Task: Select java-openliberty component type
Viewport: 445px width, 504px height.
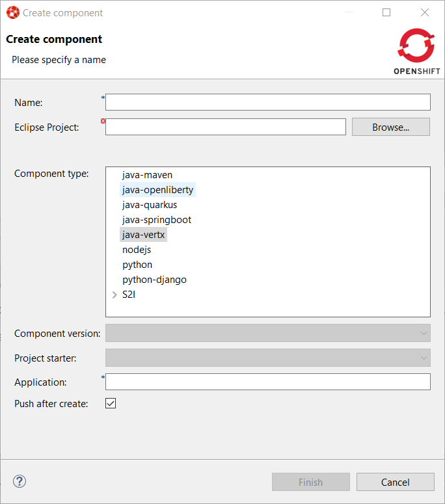Action: click(157, 190)
